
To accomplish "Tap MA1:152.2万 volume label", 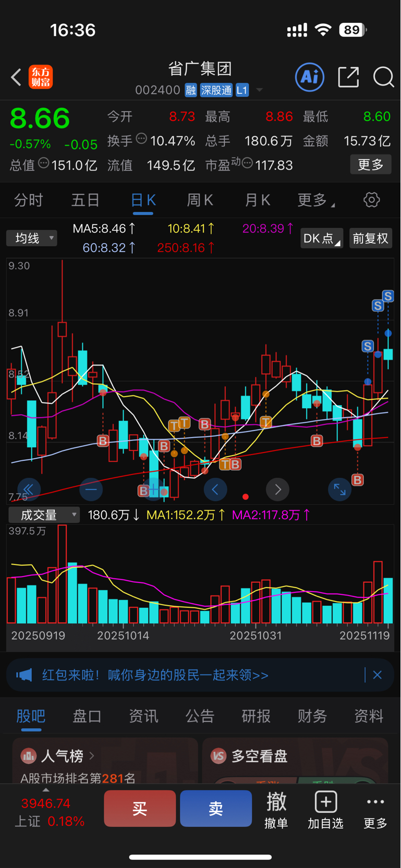I will 186,515.
